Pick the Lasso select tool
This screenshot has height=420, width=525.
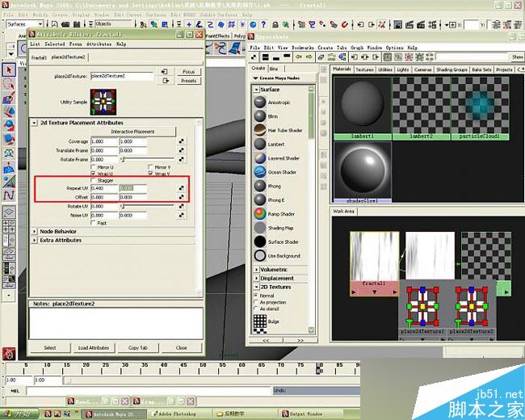[9, 84]
